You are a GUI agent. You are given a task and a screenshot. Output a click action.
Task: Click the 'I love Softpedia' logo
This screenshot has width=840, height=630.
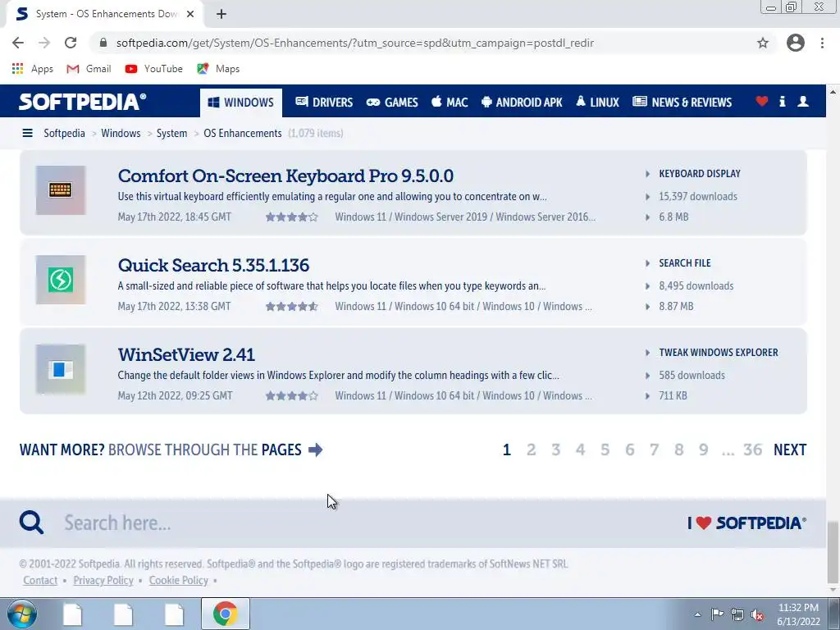click(746, 523)
